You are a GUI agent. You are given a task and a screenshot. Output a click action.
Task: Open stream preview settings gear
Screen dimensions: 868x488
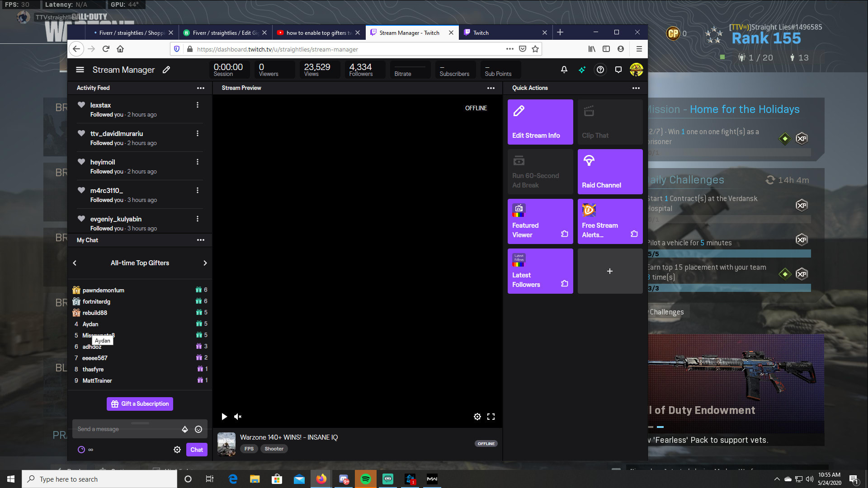click(x=477, y=417)
